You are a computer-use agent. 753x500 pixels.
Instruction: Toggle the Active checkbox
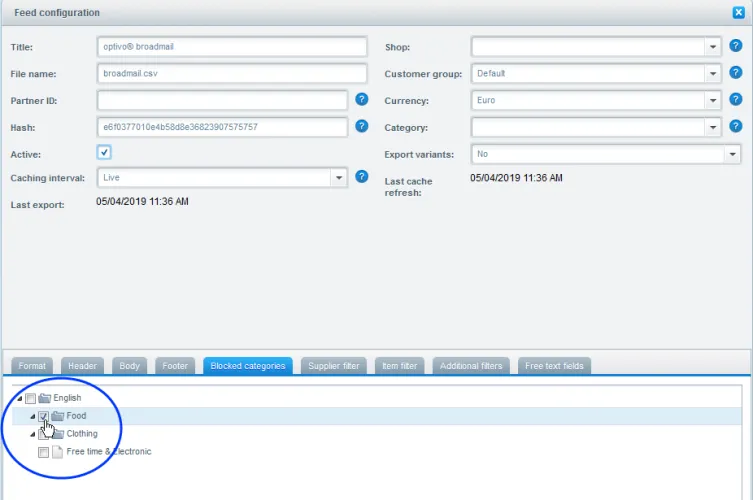[x=104, y=153]
